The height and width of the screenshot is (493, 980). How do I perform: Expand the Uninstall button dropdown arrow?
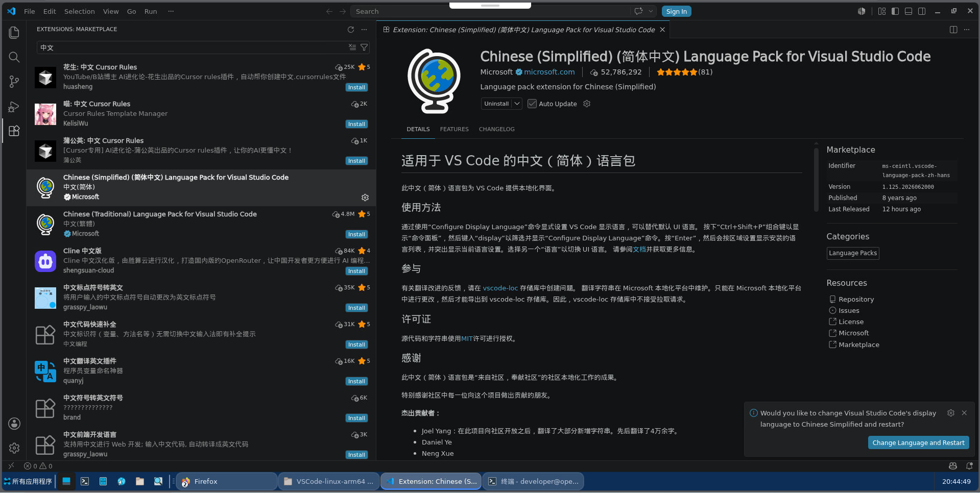517,104
